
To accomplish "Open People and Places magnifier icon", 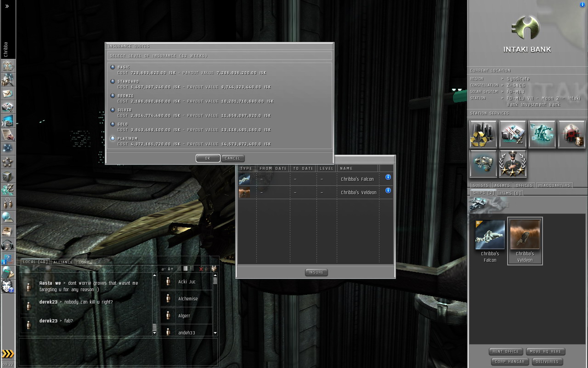I will tap(8, 80).
